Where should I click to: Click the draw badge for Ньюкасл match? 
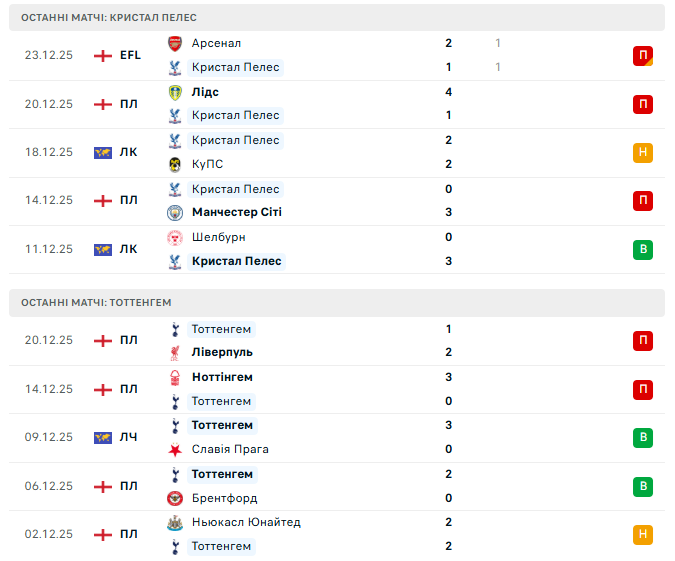tap(643, 534)
